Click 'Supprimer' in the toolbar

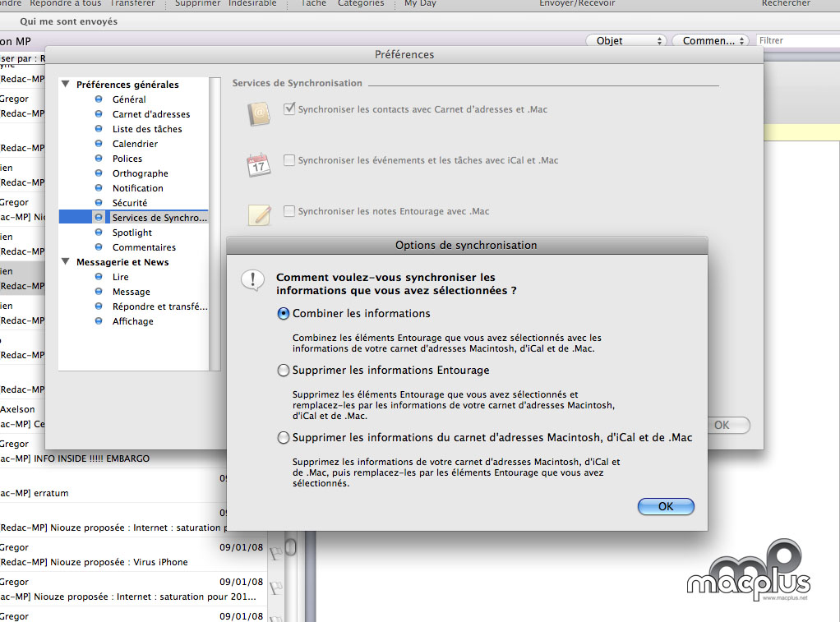point(198,3)
